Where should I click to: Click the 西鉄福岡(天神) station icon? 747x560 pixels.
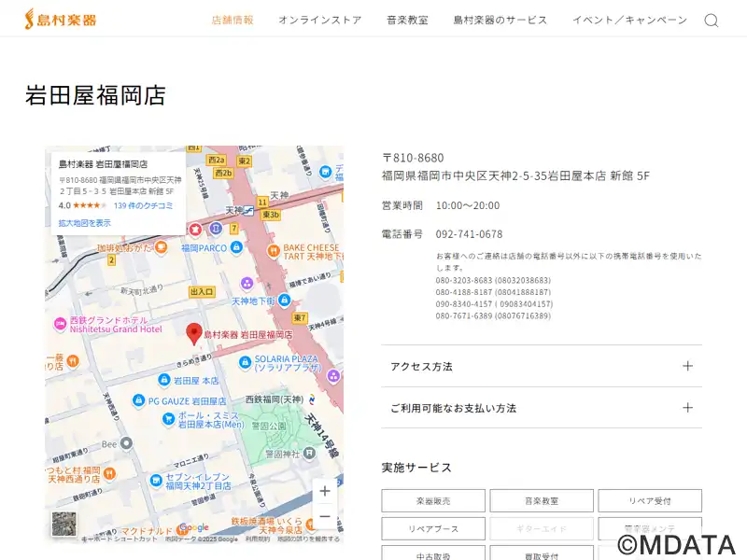(x=312, y=399)
